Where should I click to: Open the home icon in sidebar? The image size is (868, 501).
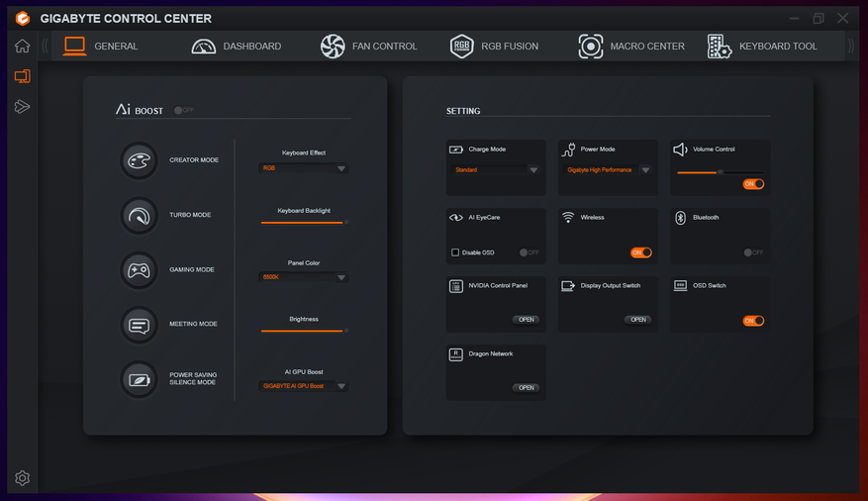(22, 46)
